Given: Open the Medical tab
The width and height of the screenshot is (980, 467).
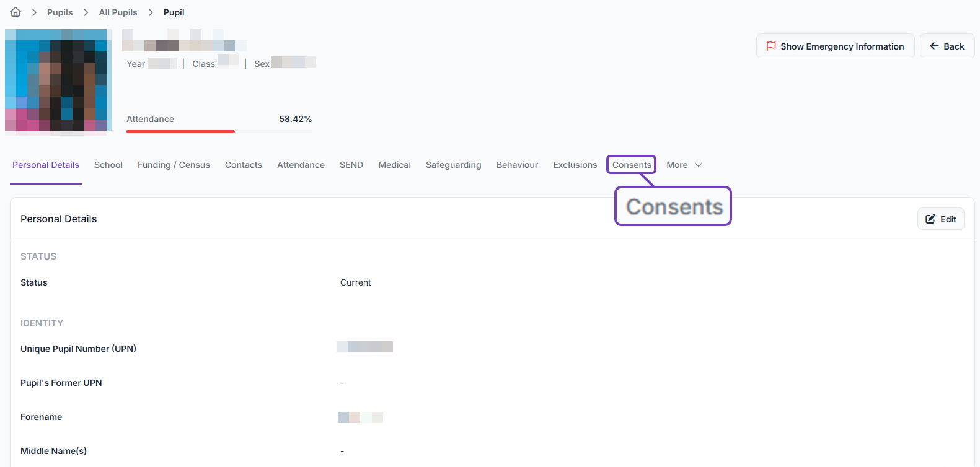Looking at the screenshot, I should click(394, 165).
